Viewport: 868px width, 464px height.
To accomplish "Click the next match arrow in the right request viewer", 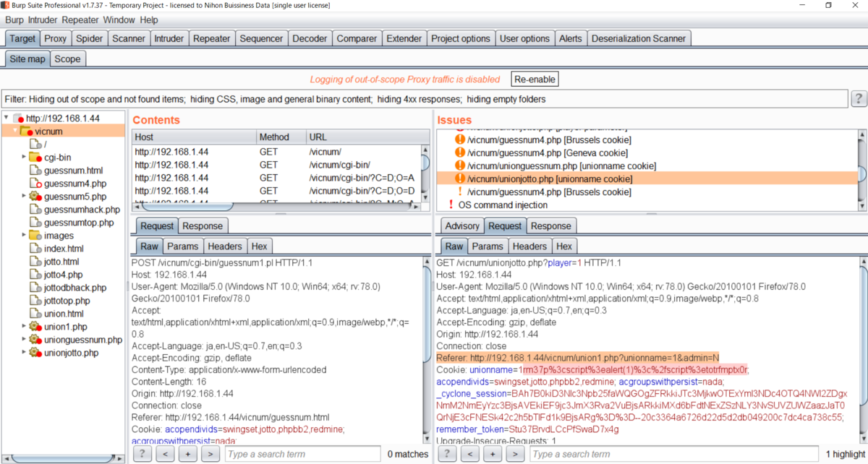I will click(516, 454).
